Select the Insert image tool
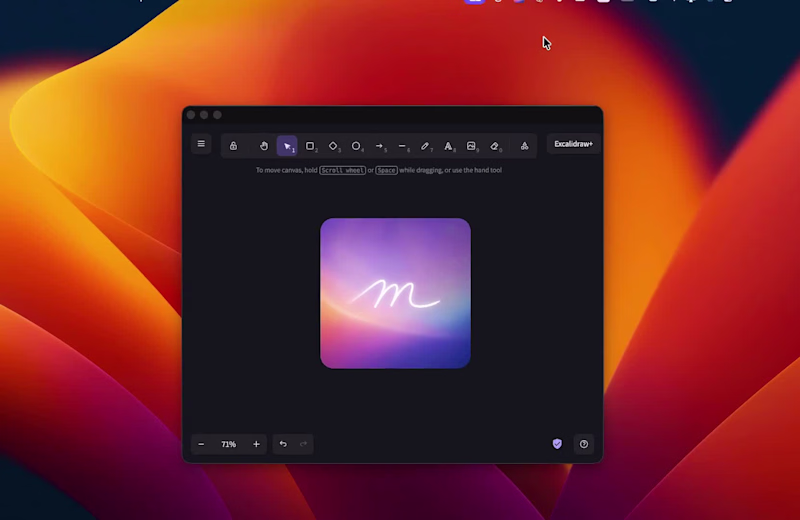The width and height of the screenshot is (800, 520). (x=471, y=146)
